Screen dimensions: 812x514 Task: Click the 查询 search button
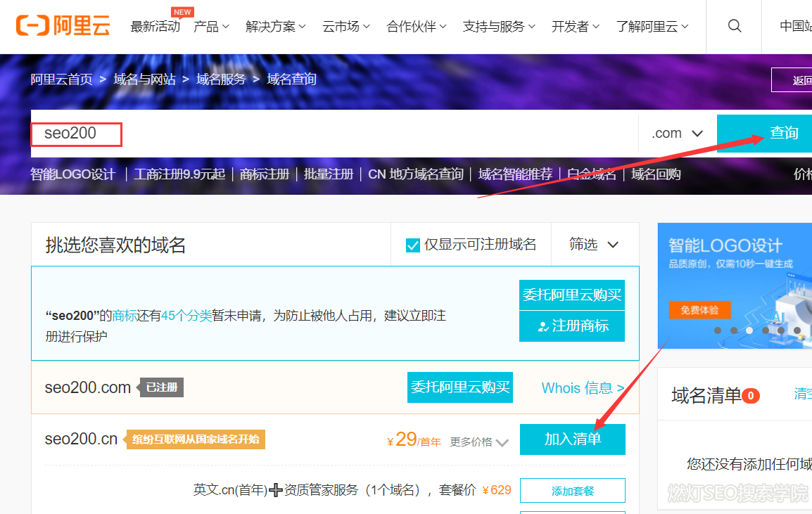tap(764, 134)
